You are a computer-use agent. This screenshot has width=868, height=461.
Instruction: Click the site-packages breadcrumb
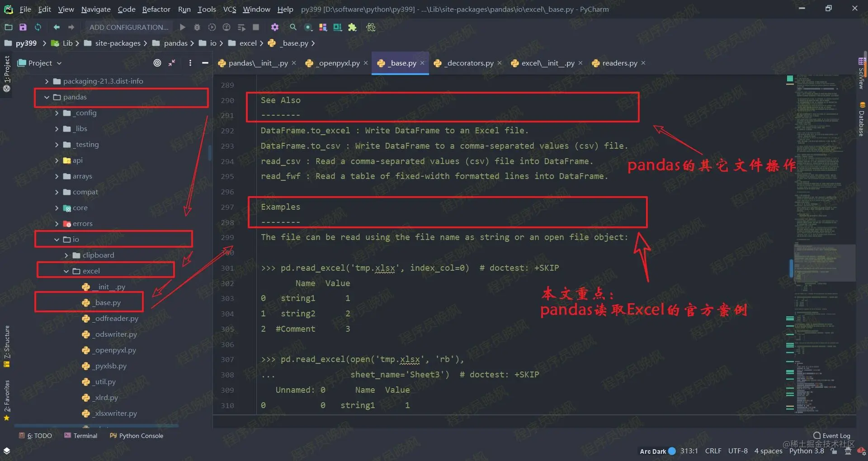pyautogui.click(x=113, y=43)
